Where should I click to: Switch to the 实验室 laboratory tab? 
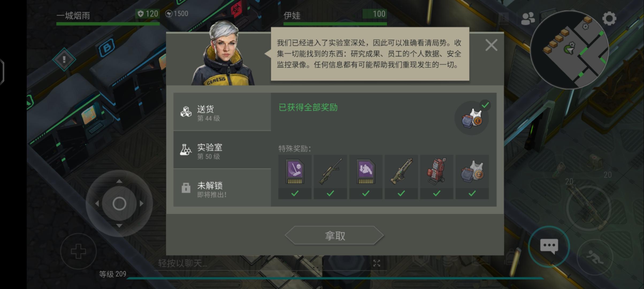click(222, 150)
